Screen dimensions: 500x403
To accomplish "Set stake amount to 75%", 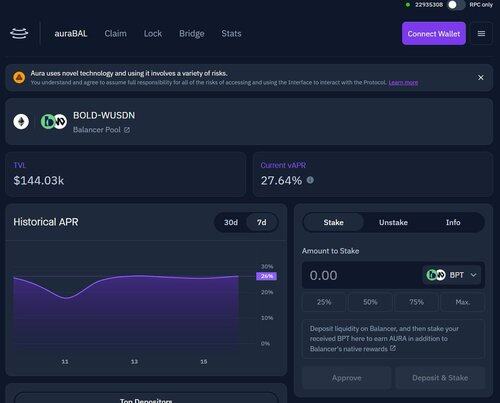I will coord(416,302).
